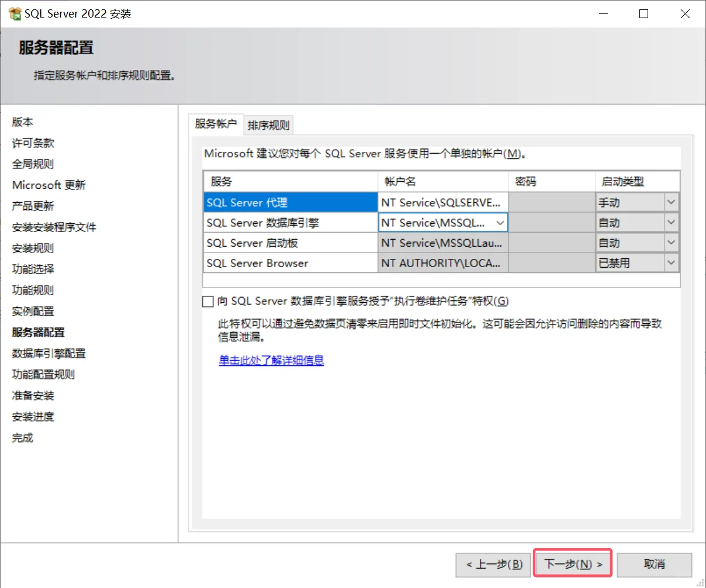Switch to the 服务帐户 tab
This screenshot has height=588, width=706.
216,124
